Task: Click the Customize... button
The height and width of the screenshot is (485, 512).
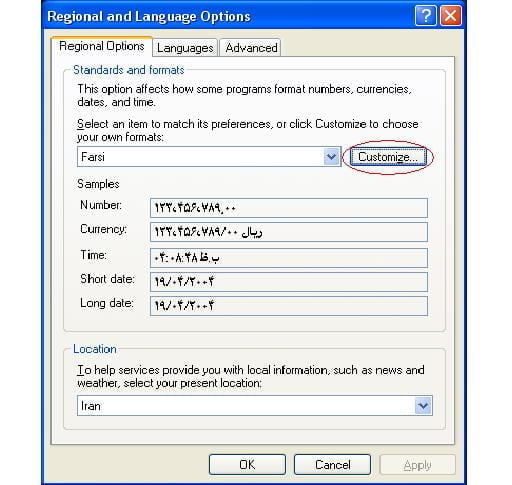Action: click(x=388, y=157)
